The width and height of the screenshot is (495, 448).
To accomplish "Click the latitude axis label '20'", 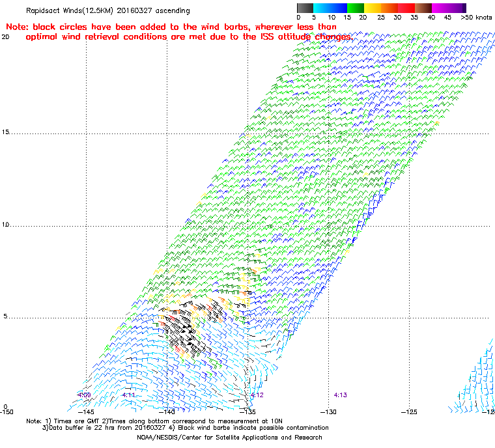I will point(5,37).
